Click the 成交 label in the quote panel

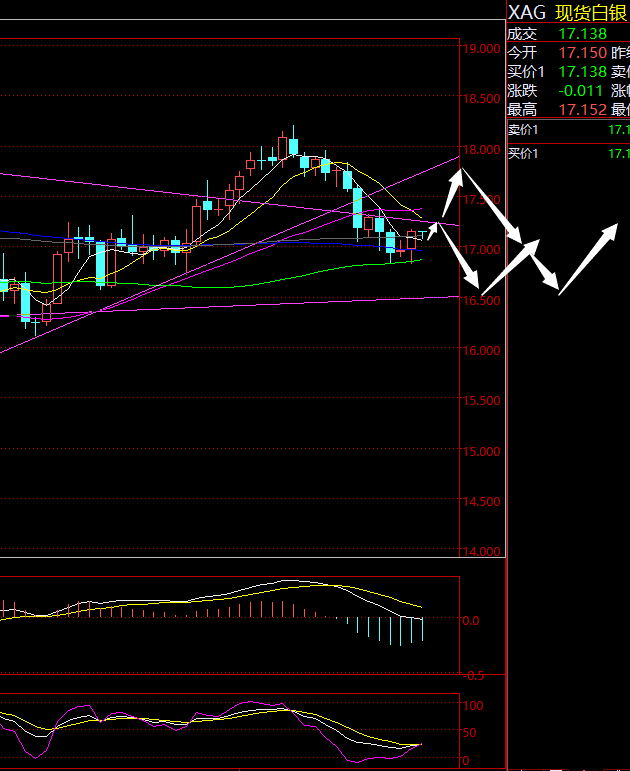click(x=522, y=34)
